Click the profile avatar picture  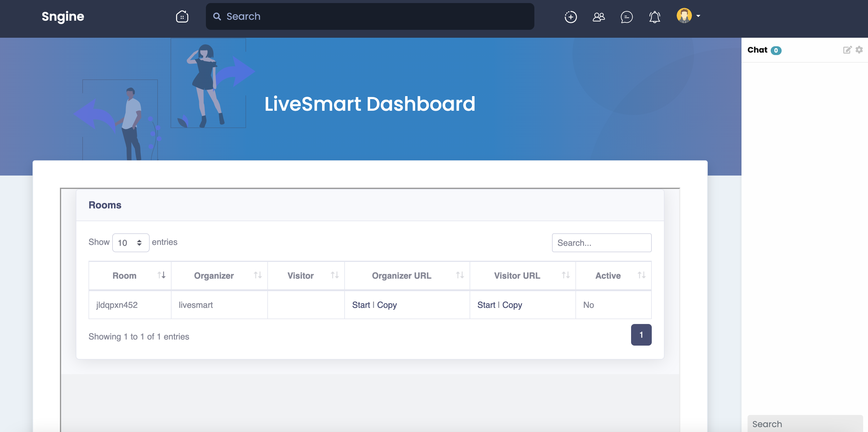pos(685,16)
